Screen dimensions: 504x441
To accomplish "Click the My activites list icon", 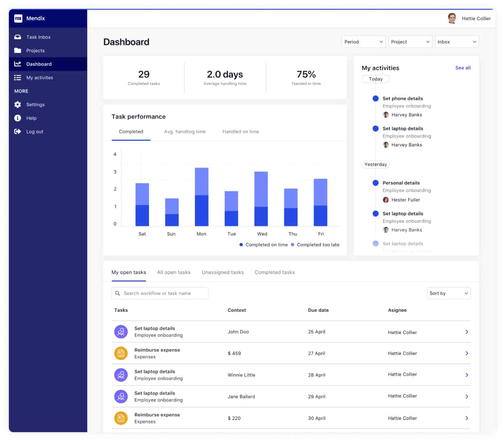I will (x=18, y=78).
